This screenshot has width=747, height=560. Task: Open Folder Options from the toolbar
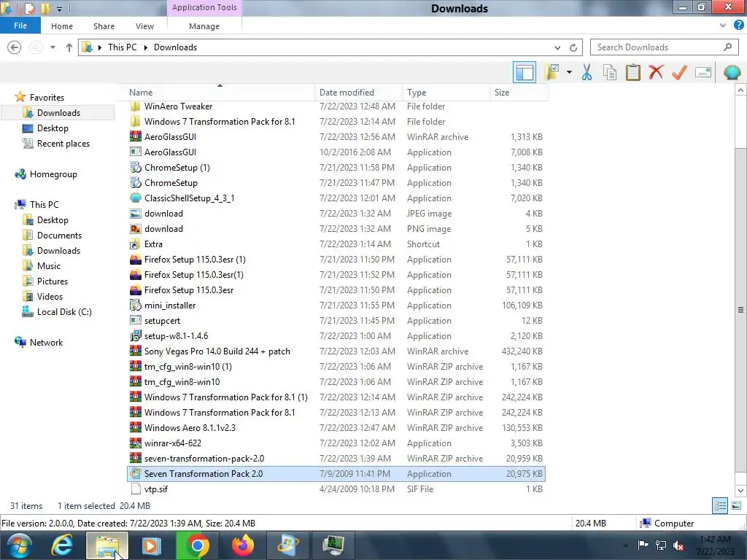coord(552,72)
